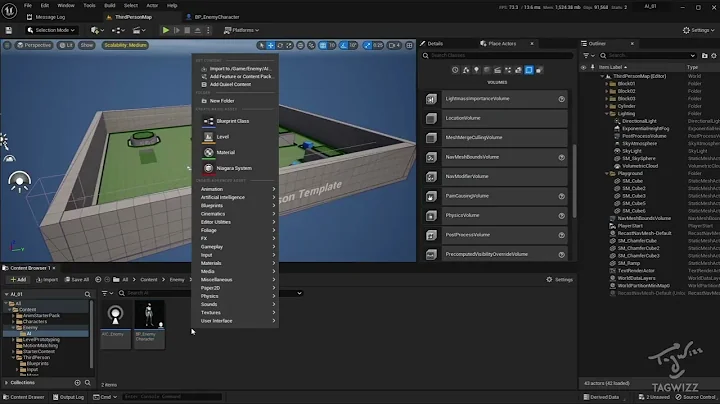The height and width of the screenshot is (404, 720).
Task: Open the editor Settings dropdown
Action: 698,30
